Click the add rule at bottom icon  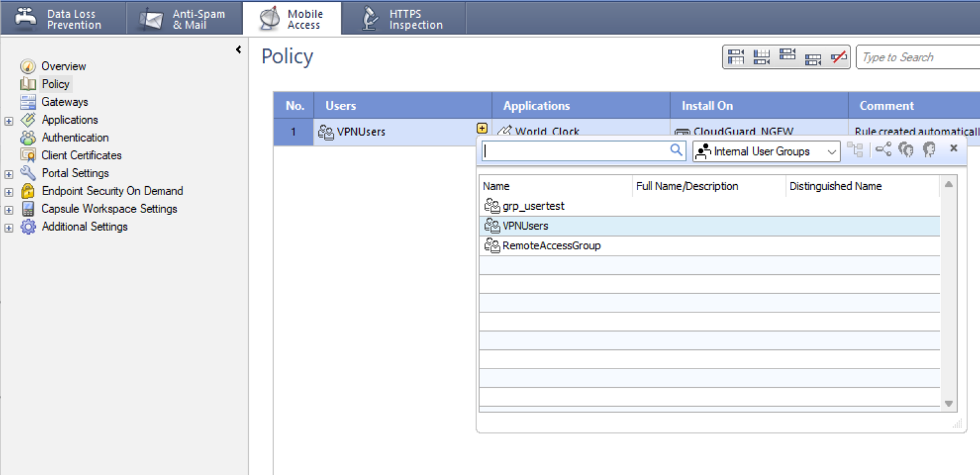click(x=761, y=57)
